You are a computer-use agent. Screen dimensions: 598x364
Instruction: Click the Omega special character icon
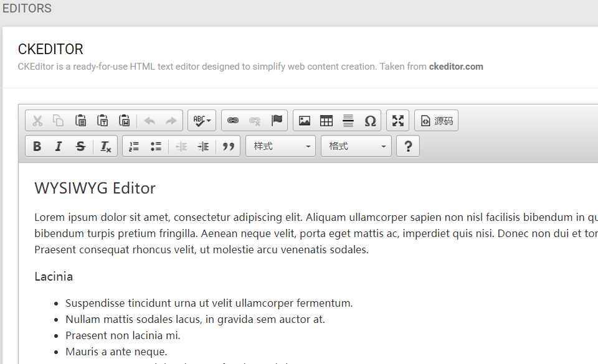click(370, 121)
